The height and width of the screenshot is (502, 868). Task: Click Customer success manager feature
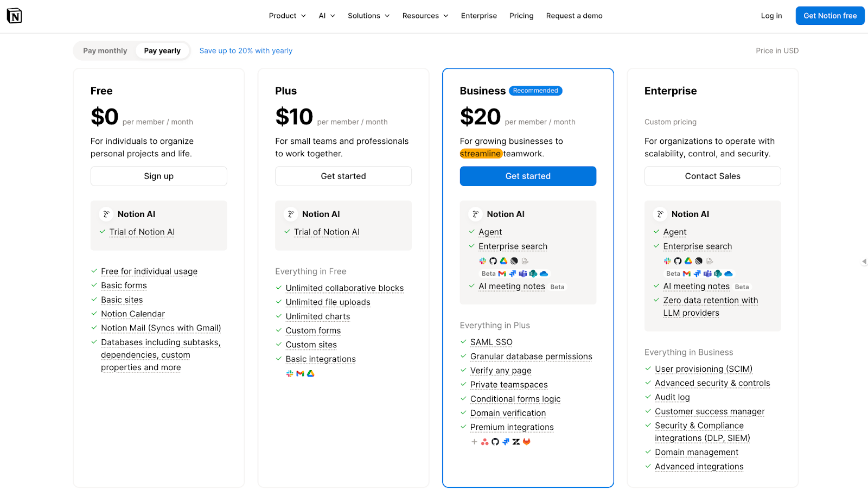click(x=710, y=411)
